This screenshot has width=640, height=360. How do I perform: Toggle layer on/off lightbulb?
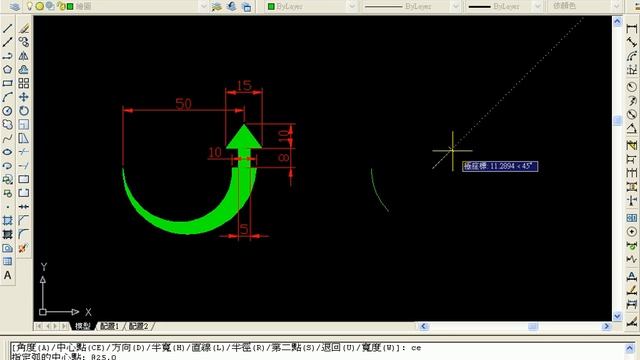click(30, 6)
